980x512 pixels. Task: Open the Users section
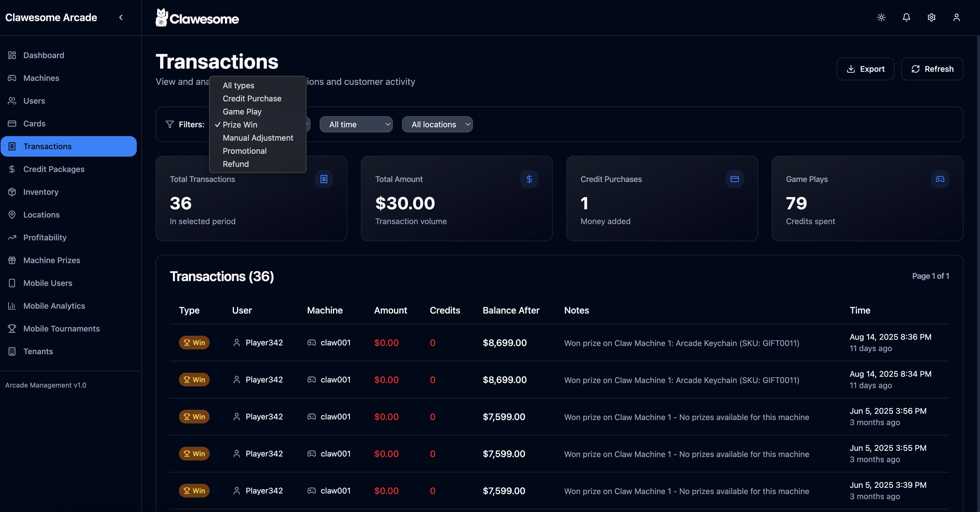pos(68,101)
